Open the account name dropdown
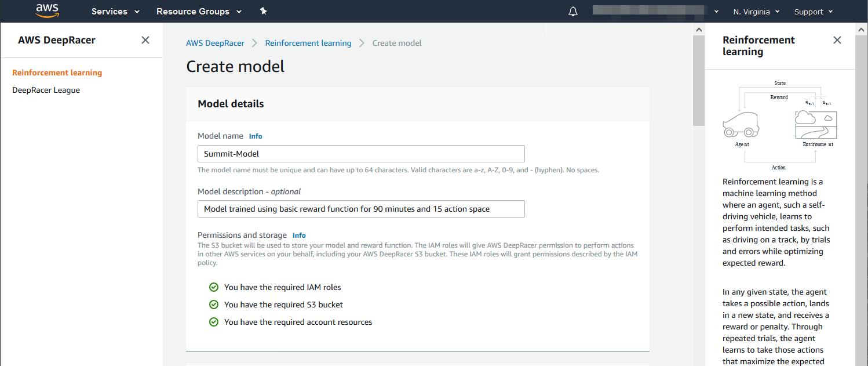The width and height of the screenshot is (868, 366). [655, 12]
